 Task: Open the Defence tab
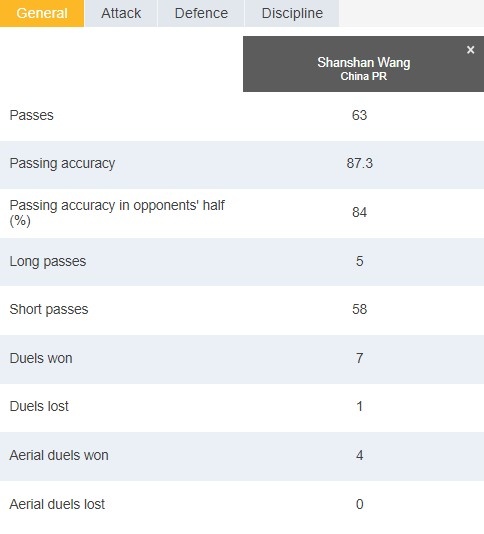(201, 13)
